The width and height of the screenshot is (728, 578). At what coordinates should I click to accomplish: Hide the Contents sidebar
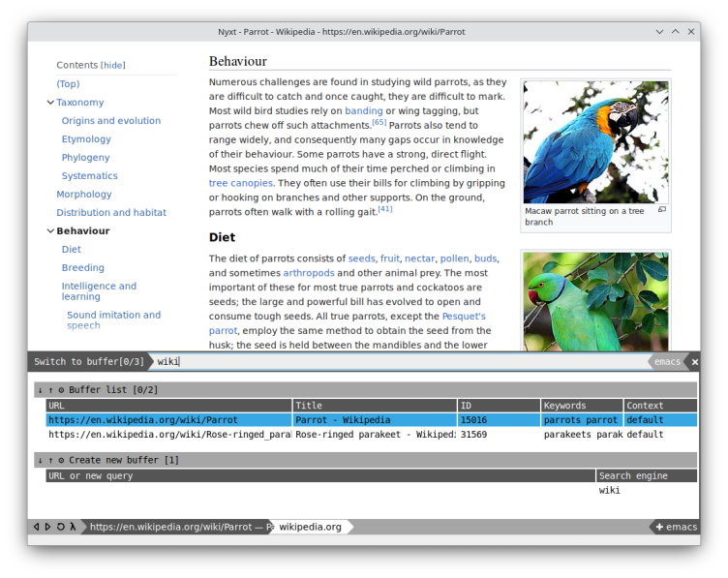(113, 66)
